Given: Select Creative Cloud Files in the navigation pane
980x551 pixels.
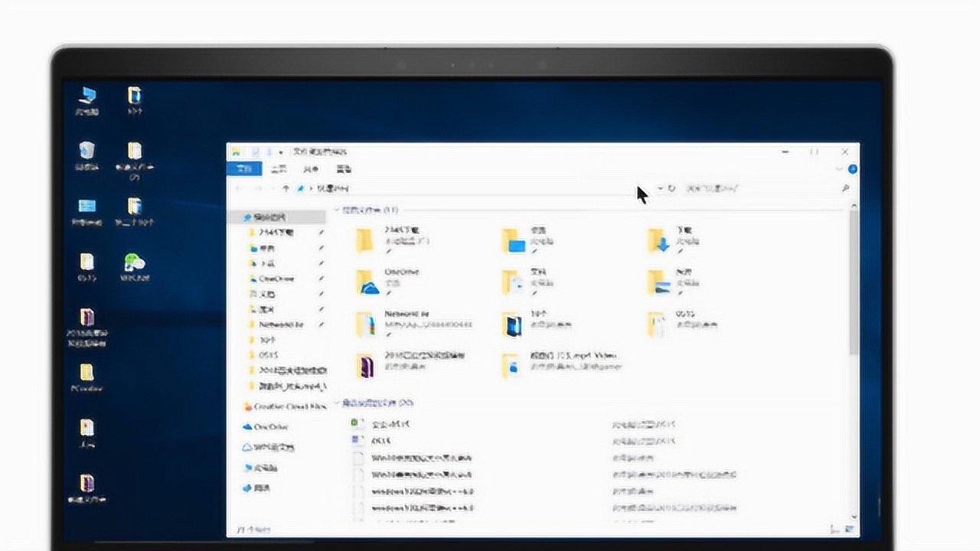Looking at the screenshot, I should (285, 406).
